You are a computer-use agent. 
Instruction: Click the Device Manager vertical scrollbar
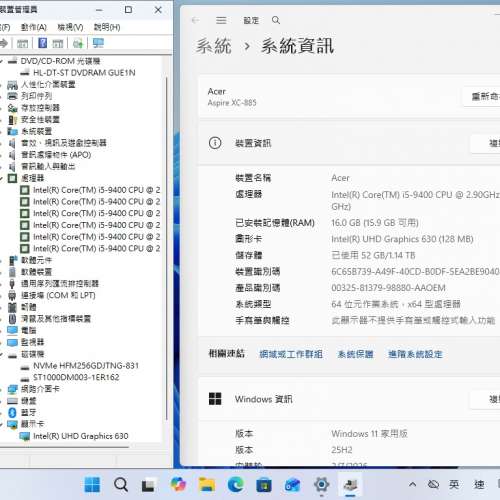pos(167,248)
